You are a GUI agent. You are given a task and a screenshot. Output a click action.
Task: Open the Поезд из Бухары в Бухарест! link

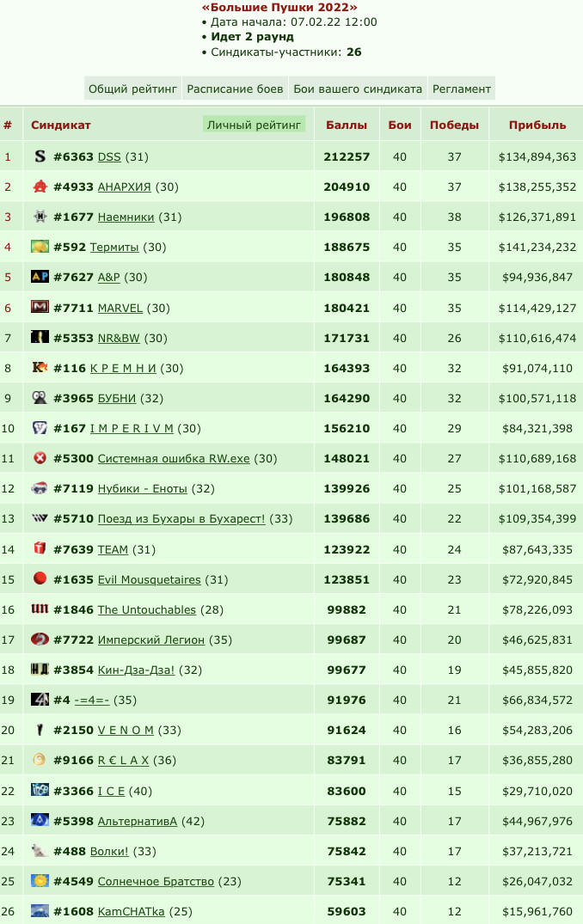(x=181, y=518)
